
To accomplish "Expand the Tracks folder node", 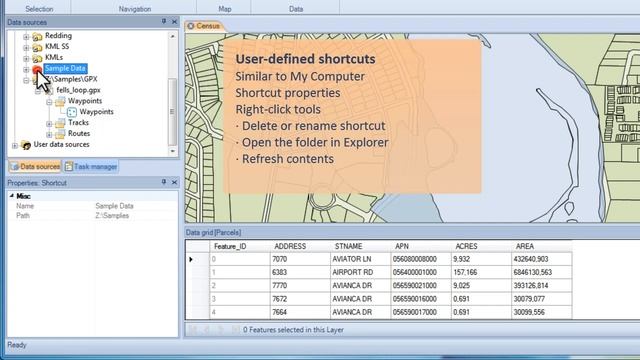I will [x=49, y=123].
